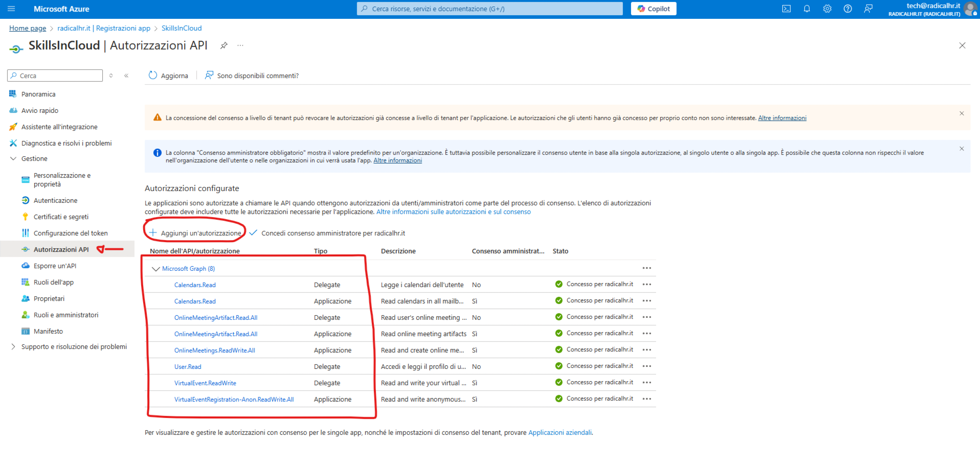Image resolution: width=980 pixels, height=454 pixels.
Task: Click the Descrizione column header
Action: [x=398, y=251]
